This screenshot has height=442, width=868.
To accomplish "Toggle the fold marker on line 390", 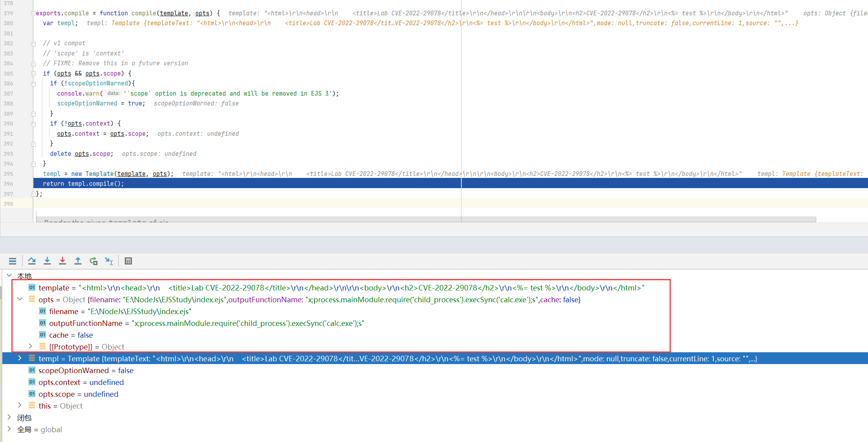I will [33, 124].
